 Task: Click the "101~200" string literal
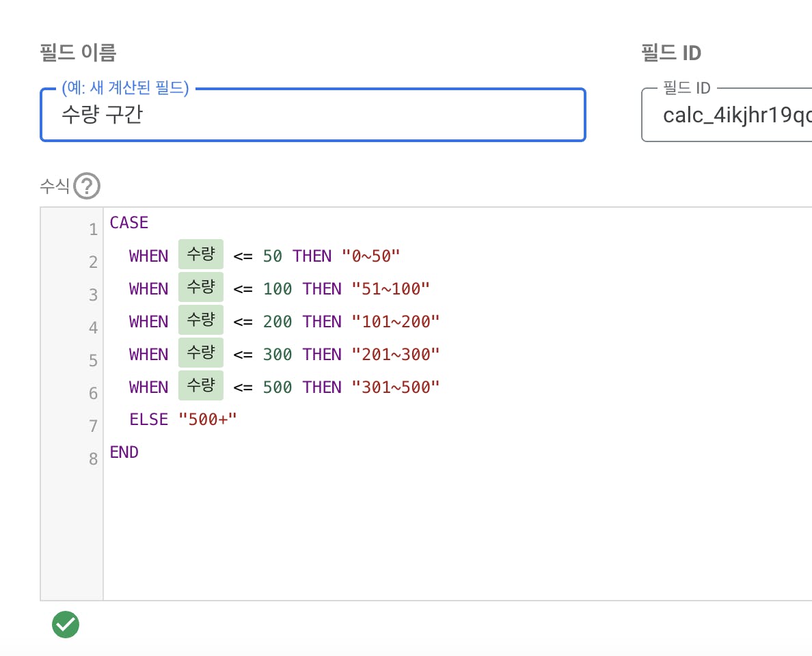[395, 322]
